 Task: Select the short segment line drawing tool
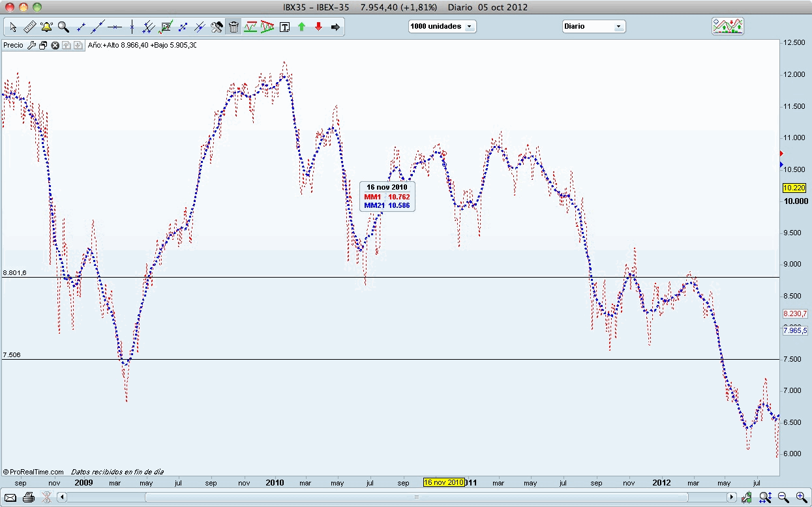point(81,27)
